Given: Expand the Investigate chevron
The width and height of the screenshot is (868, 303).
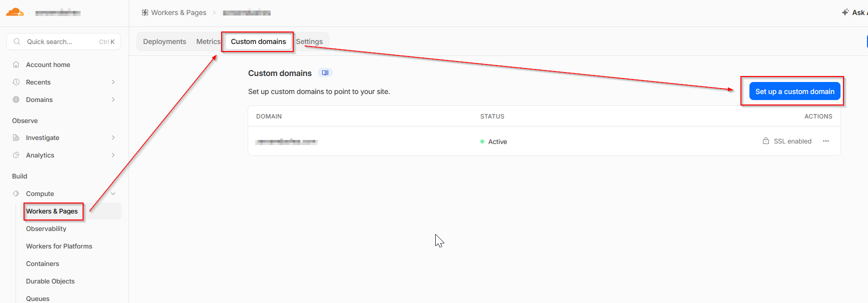Looking at the screenshot, I should (113, 137).
